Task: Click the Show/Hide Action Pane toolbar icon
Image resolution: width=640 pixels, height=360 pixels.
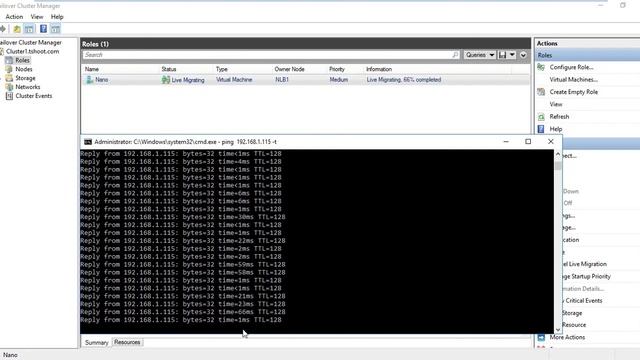Action: 56,29
